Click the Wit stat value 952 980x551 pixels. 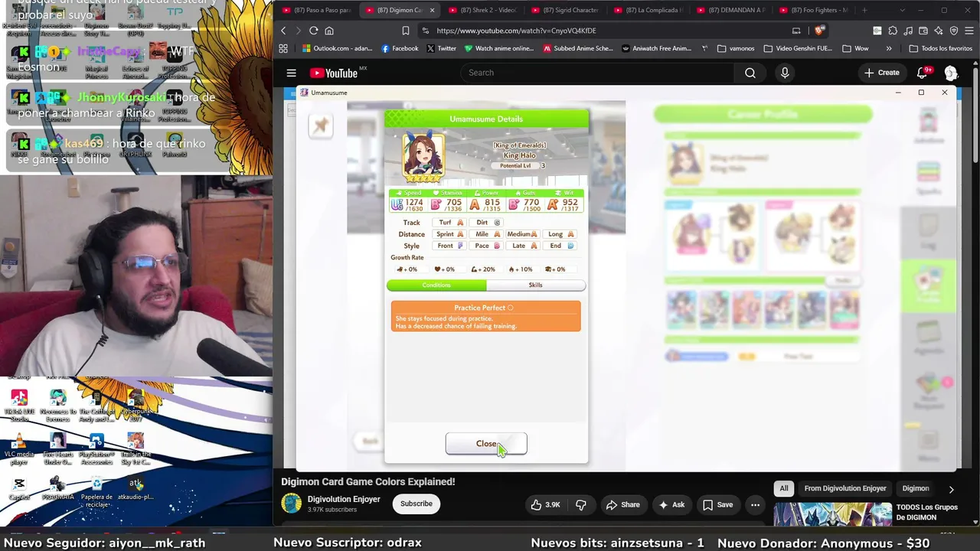(570, 203)
